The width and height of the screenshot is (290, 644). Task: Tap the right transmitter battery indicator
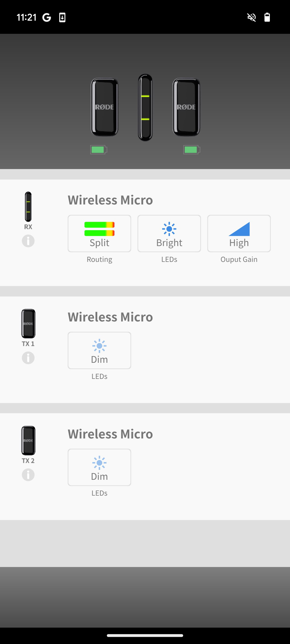192,150
